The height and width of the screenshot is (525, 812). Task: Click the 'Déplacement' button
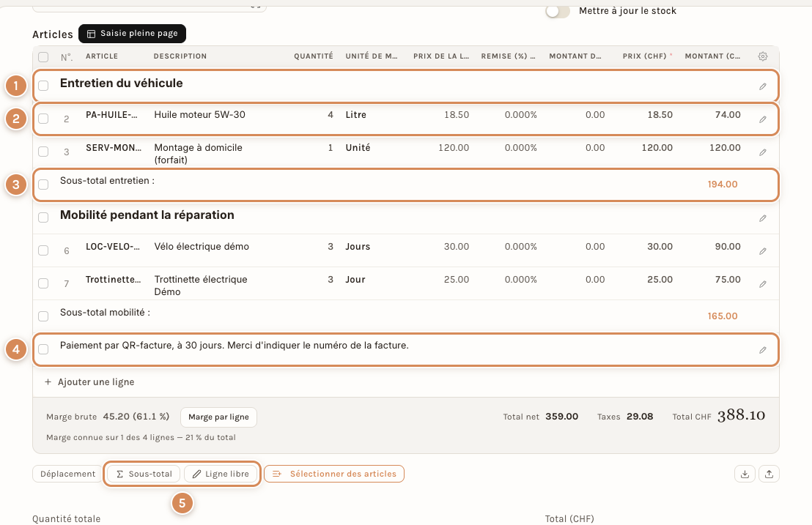point(68,474)
